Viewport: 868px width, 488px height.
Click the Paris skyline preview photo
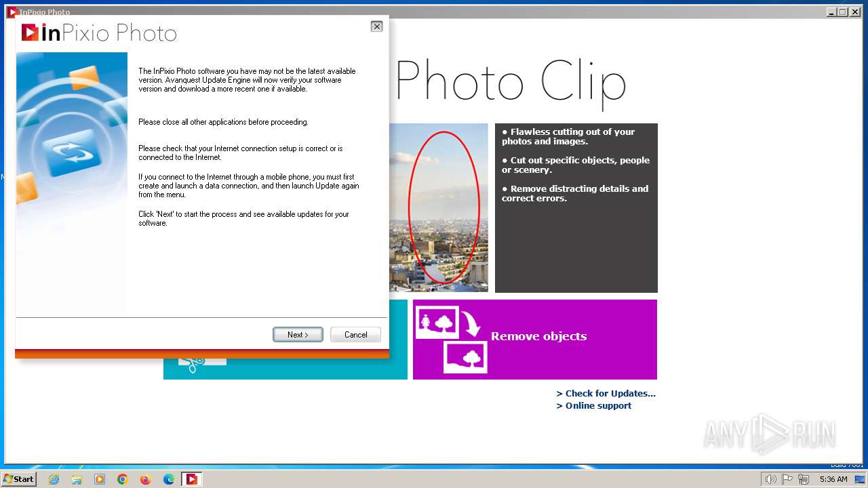[x=439, y=207]
